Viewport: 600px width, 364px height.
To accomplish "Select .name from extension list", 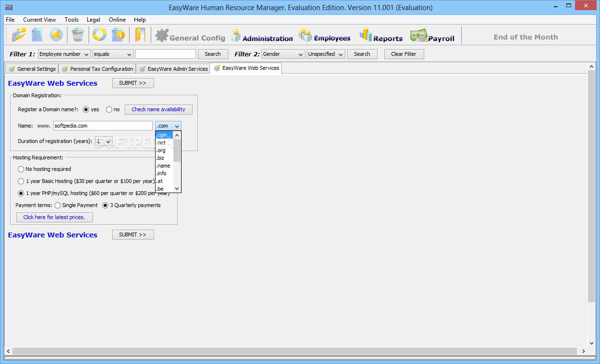I will pos(164,166).
